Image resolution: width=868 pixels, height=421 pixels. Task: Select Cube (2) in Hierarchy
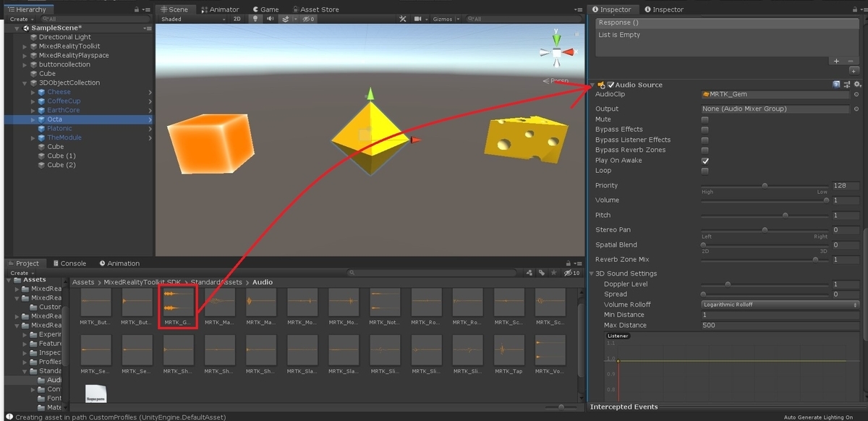pos(61,165)
